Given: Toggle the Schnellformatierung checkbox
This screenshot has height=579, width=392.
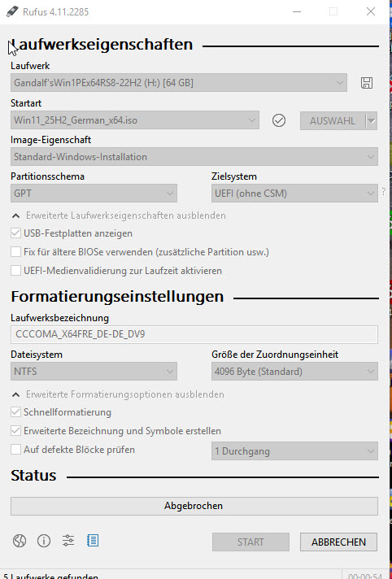Looking at the screenshot, I should click(15, 412).
